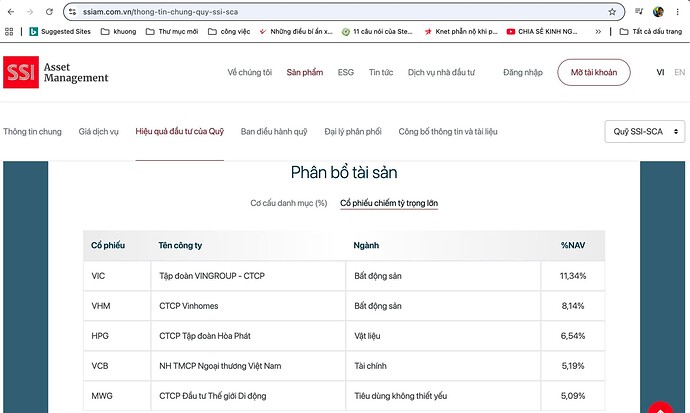690x413 pixels.
Task: Open Công bố thông tin và tài liệu tab
Action: tap(448, 132)
